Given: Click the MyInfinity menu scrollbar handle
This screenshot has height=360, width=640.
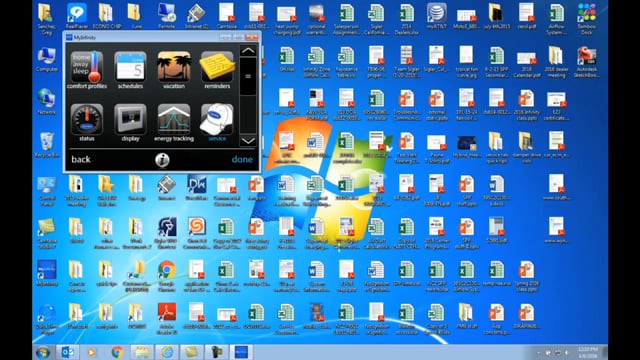Looking at the screenshot, I should [x=248, y=76].
